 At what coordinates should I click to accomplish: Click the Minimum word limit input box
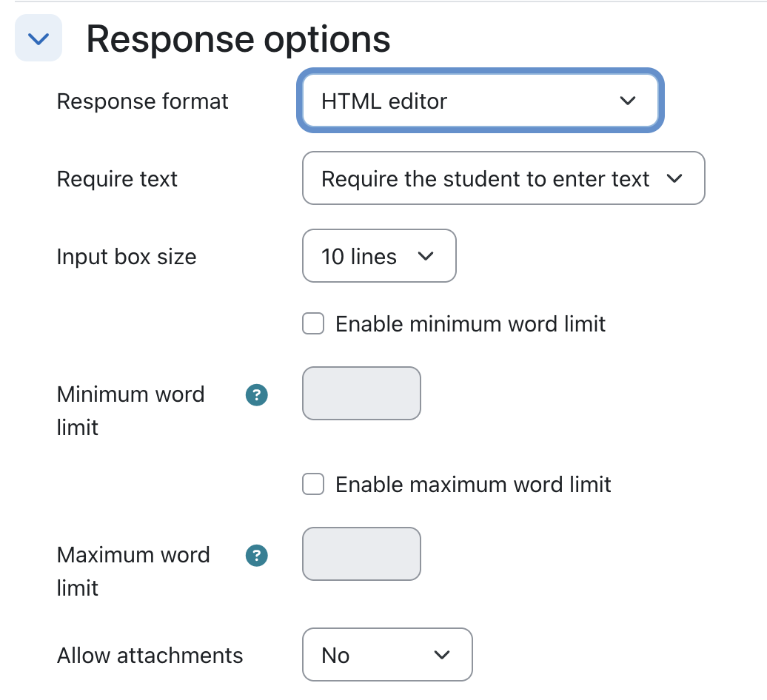pos(361,394)
